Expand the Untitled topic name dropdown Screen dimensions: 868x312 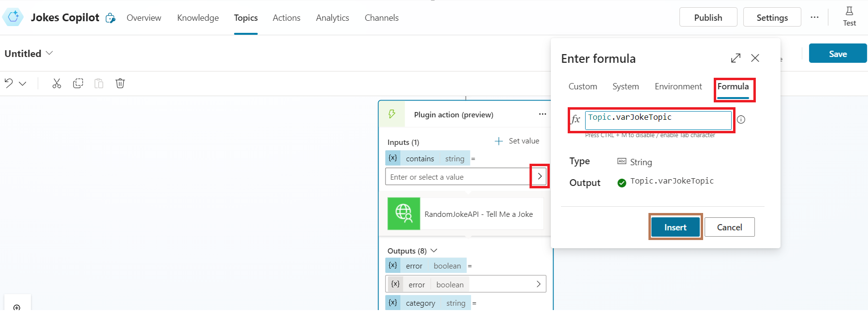click(49, 53)
